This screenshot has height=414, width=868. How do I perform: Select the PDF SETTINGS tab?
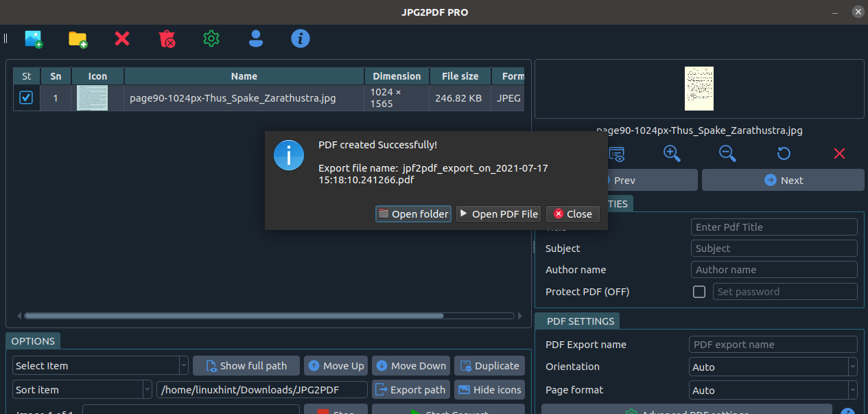[576, 321]
